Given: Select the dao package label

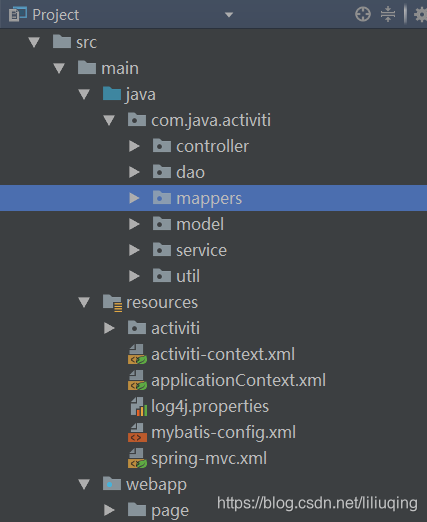Looking at the screenshot, I should click(191, 173).
